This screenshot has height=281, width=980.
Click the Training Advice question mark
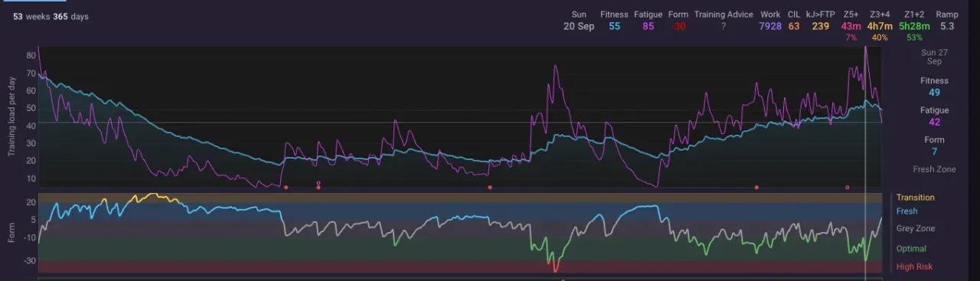click(723, 27)
